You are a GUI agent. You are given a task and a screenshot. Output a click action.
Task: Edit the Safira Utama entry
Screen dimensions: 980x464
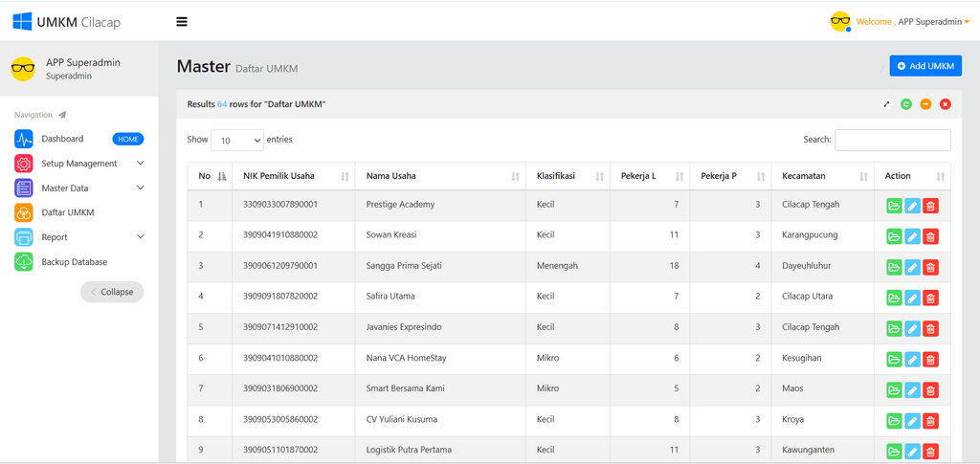pyautogui.click(x=912, y=298)
